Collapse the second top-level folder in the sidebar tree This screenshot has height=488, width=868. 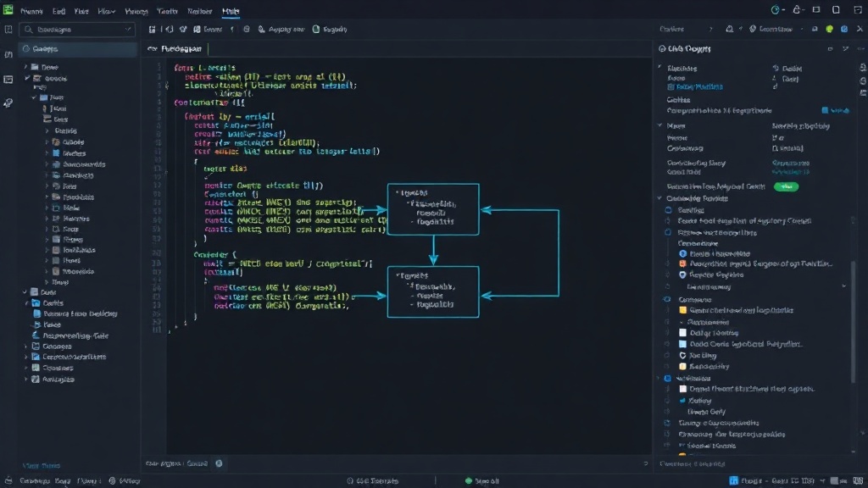(26, 78)
